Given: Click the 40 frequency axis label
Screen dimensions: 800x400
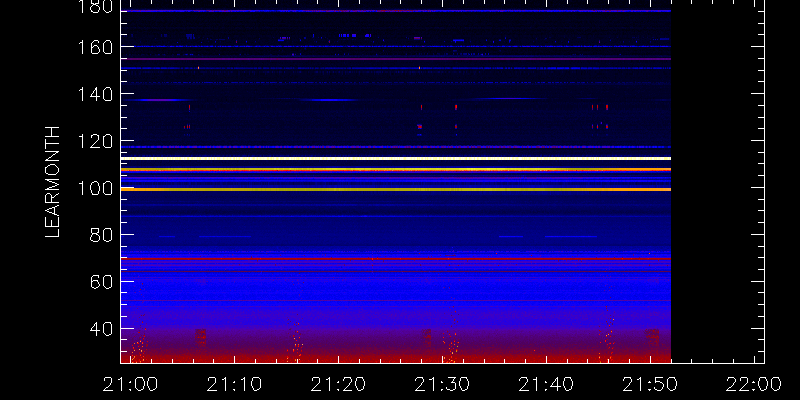Looking at the screenshot, I should pos(101,329).
